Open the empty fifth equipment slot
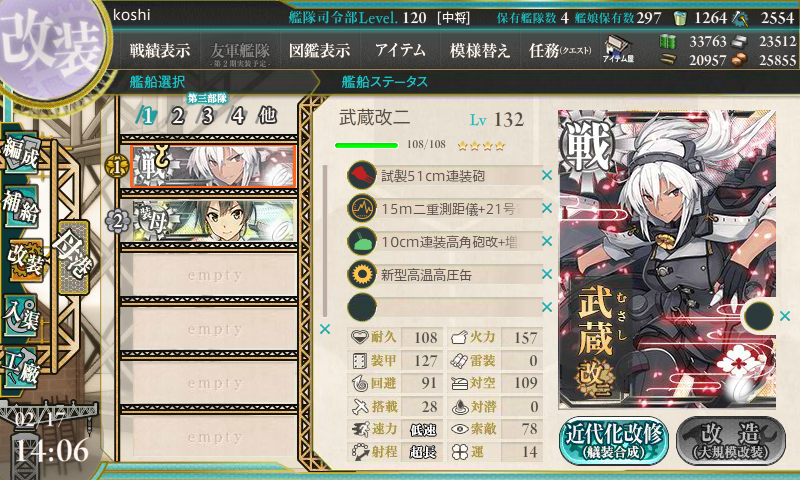The height and width of the screenshot is (480, 800). [444, 308]
